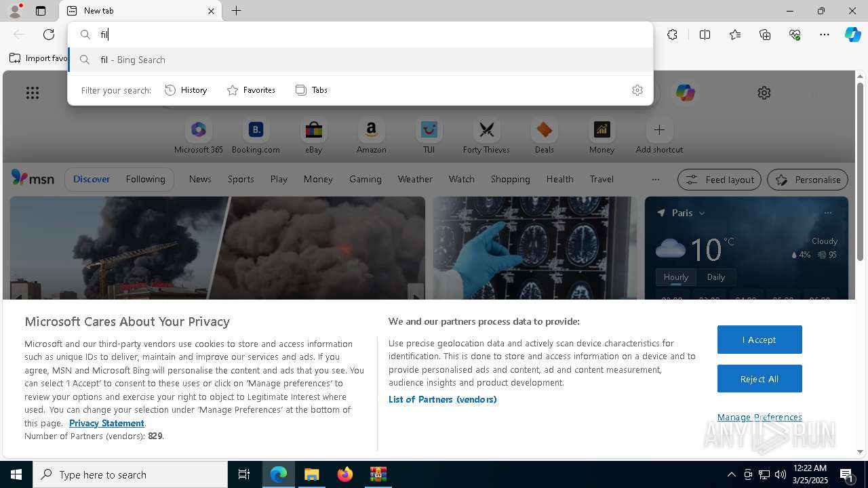Open Browser essentials heart icon
868x488 pixels.
(x=795, y=35)
